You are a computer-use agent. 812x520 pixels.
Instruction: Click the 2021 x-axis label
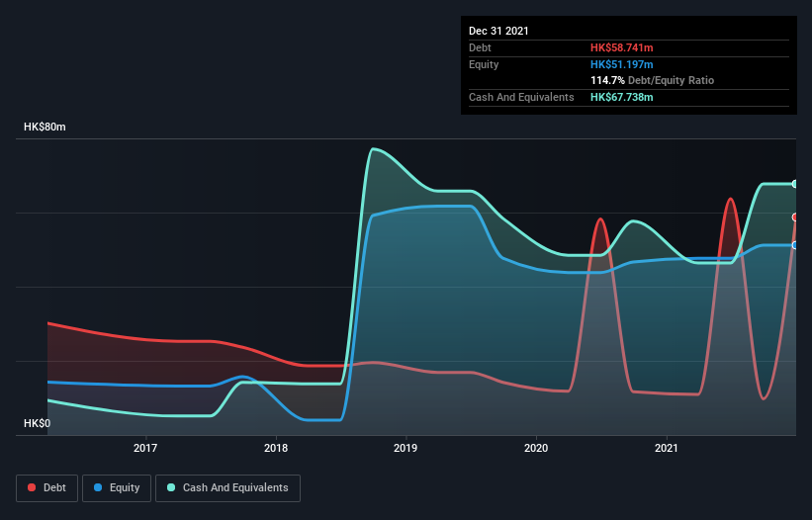pos(667,448)
